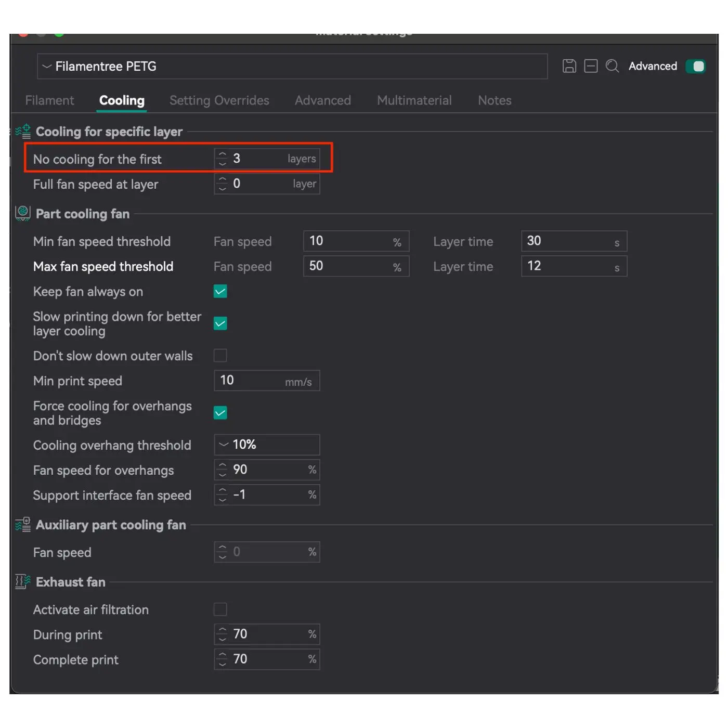Image resolution: width=728 pixels, height=728 pixels.
Task: Check Activate air filtration box
Action: point(220,609)
